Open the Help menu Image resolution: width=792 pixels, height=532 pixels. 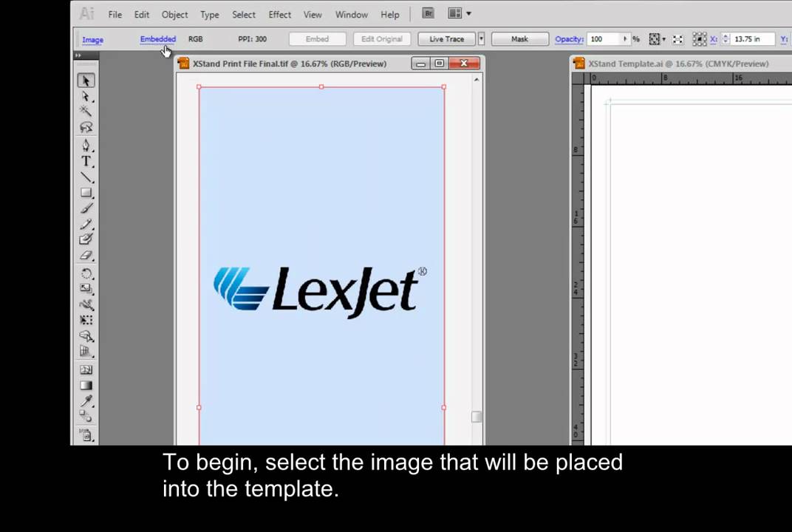click(390, 15)
